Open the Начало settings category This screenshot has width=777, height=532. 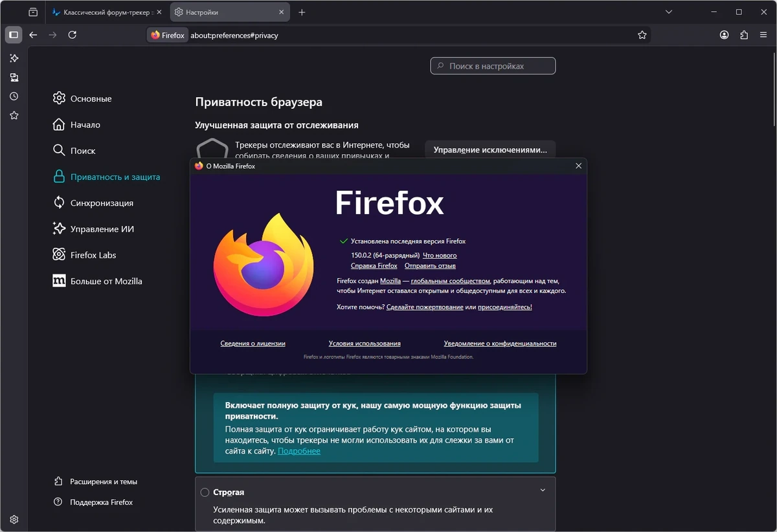coord(76,124)
